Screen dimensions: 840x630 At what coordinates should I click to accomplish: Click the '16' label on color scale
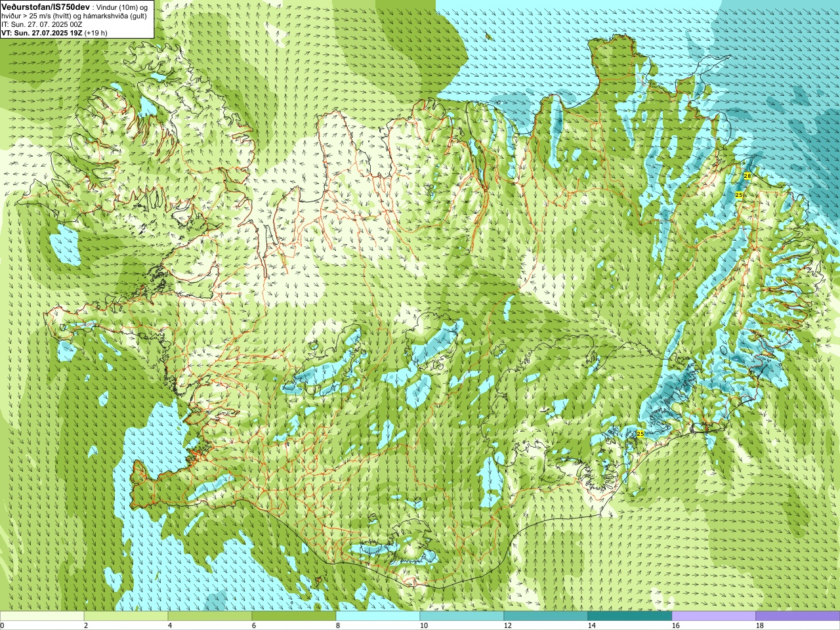click(675, 625)
